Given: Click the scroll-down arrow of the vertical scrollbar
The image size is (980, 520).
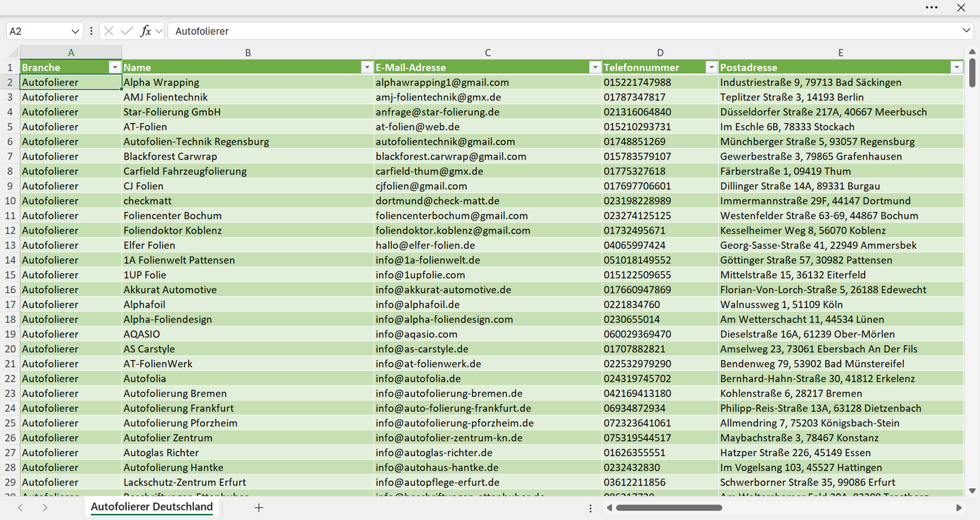Looking at the screenshot, I should click(x=973, y=490).
